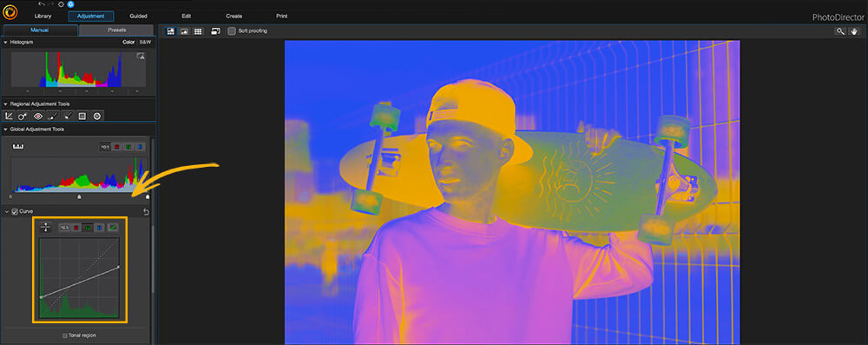Select Red channel in Curve
Viewport: 868px width, 345px height.
76,228
